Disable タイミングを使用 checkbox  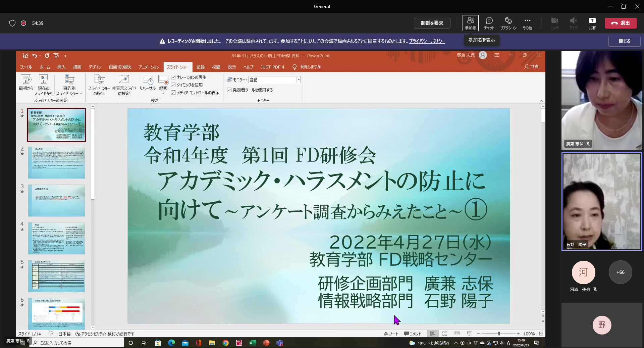tap(173, 85)
